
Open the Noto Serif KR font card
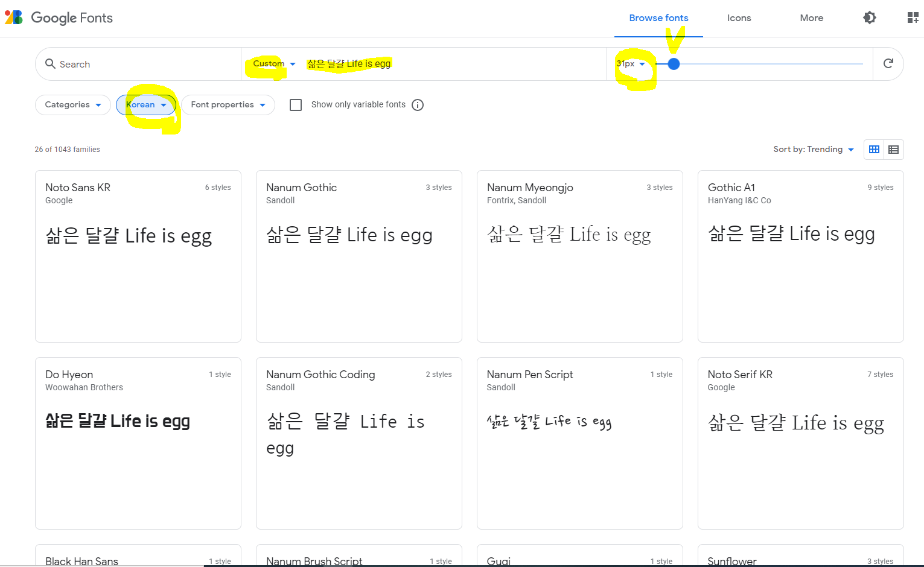pos(801,443)
